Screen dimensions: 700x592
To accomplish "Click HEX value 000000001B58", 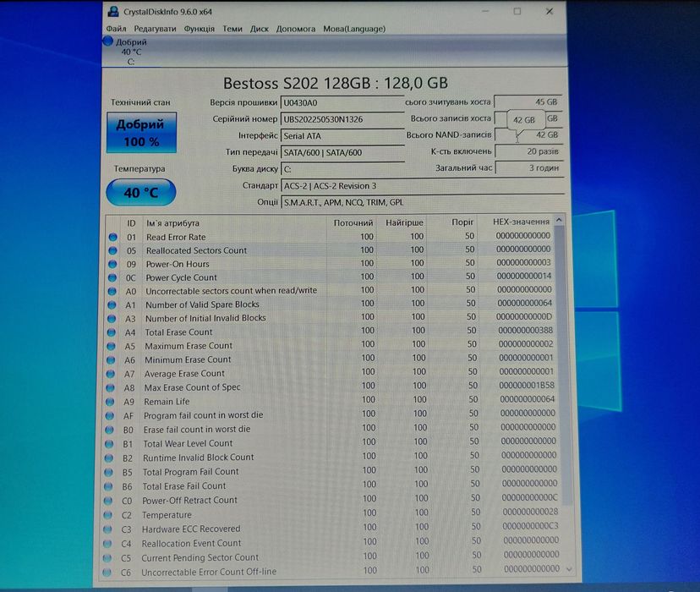I will coord(527,385).
